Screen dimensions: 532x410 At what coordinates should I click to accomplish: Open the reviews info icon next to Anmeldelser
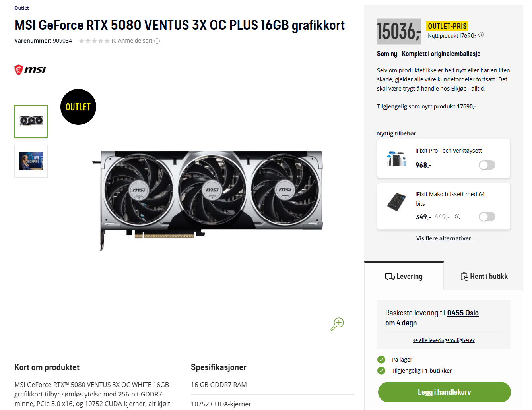[157, 41]
